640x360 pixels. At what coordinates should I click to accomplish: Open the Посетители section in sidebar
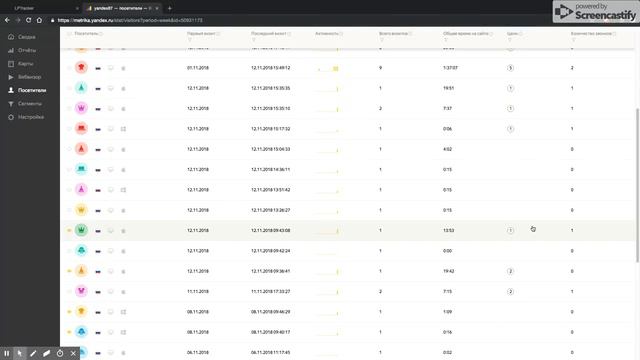[x=27, y=90]
